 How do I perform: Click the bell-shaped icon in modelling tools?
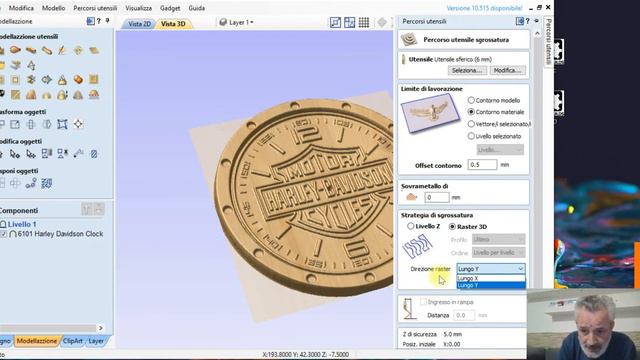(x=62, y=80)
